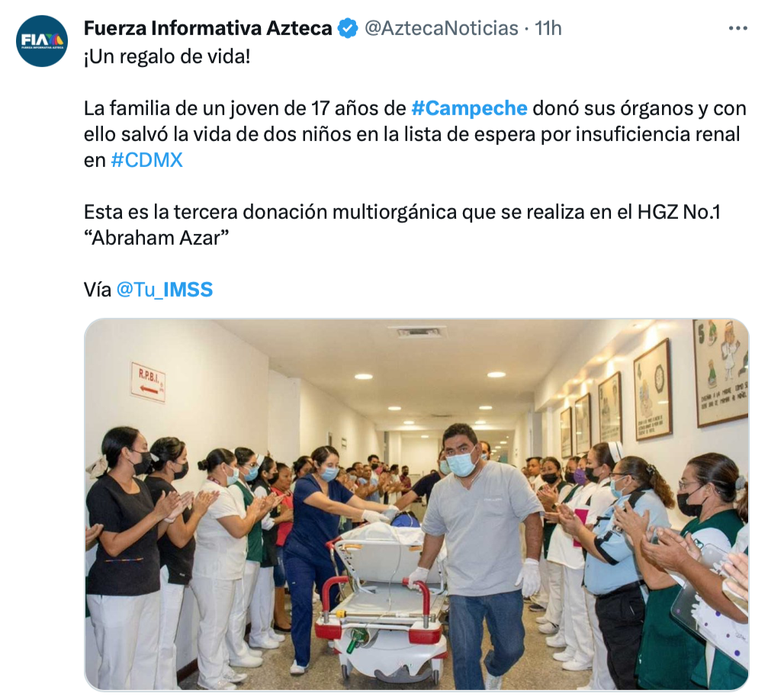Click the framed poster numbered 5
The width and height of the screenshot is (768, 700).
721,372
